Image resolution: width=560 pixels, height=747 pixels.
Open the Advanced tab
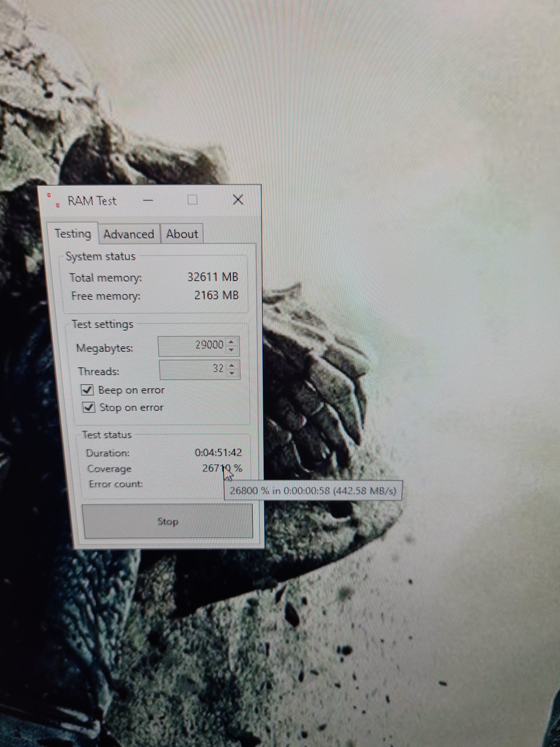pyautogui.click(x=129, y=234)
